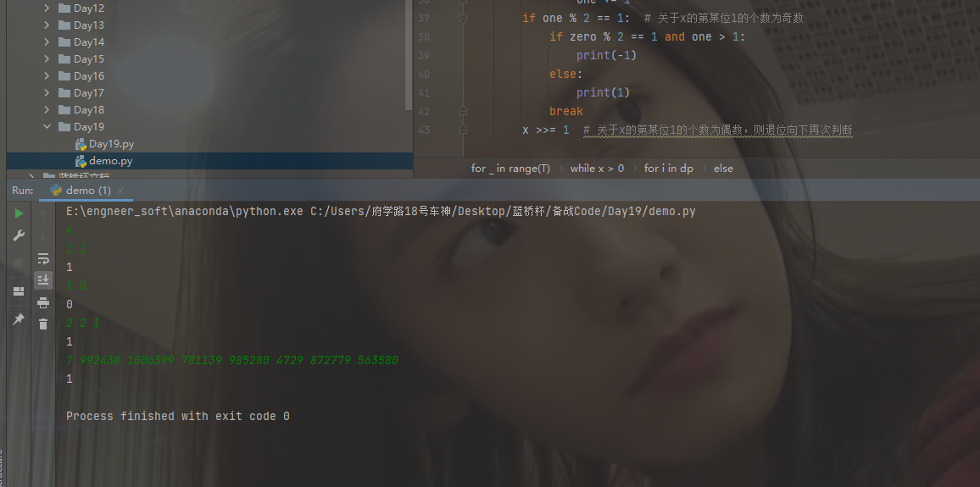The image size is (980, 487).
Task: Select demo.py in project tree
Action: [110, 161]
